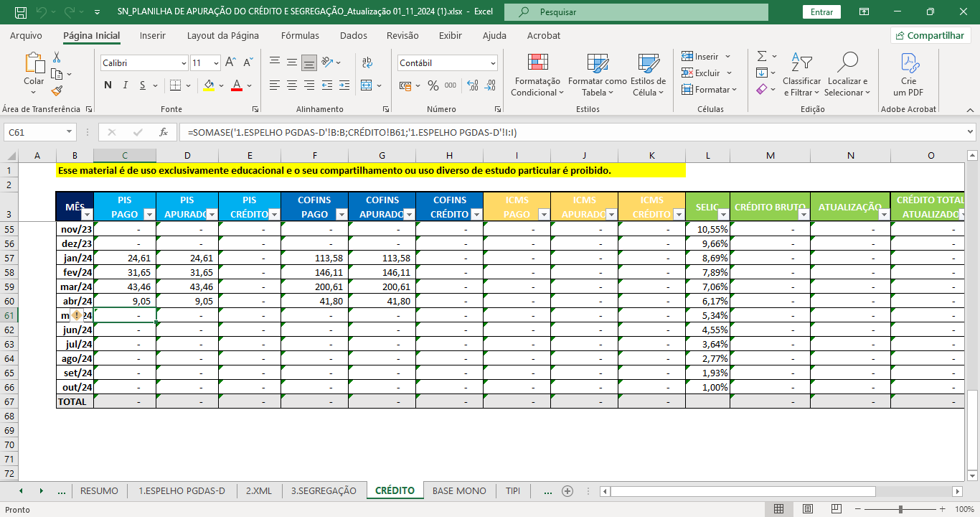Go to the RESUMO sheet tab
The width and height of the screenshot is (980, 517).
100,491
